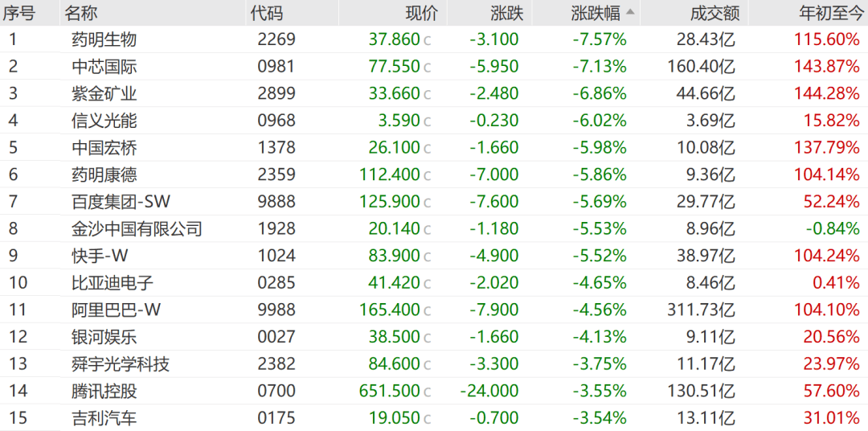868x431 pixels.
Task: Open stock 药明生物
Action: 104,39
